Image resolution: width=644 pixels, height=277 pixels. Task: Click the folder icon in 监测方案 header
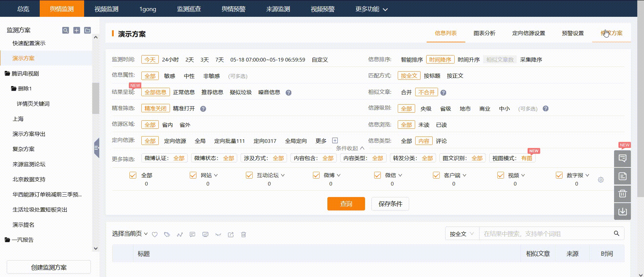pos(87,30)
